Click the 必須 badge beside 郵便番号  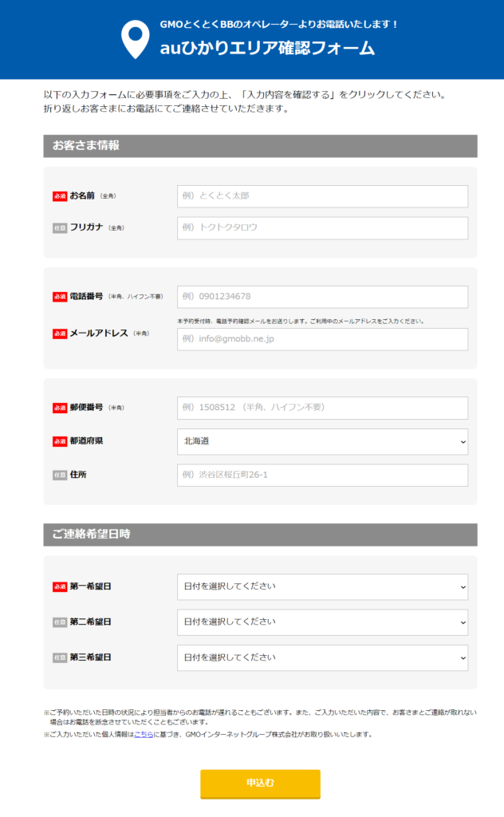[x=60, y=408]
